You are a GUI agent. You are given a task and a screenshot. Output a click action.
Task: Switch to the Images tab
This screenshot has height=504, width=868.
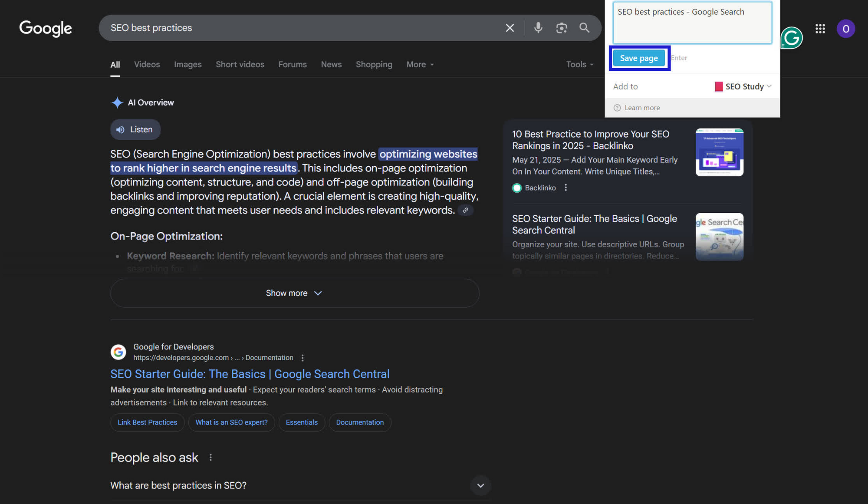click(187, 64)
